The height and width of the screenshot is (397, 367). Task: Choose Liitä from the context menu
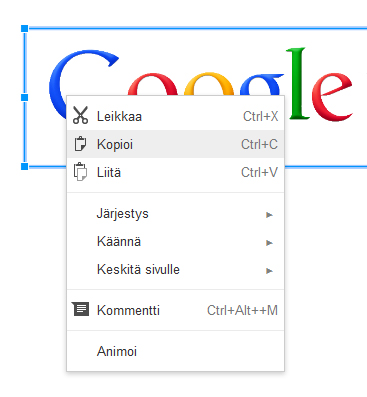[176, 172]
